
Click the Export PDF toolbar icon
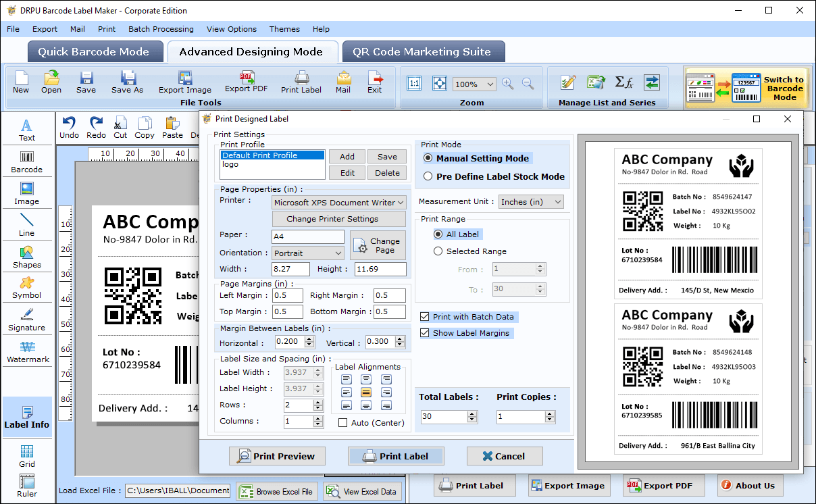click(247, 82)
